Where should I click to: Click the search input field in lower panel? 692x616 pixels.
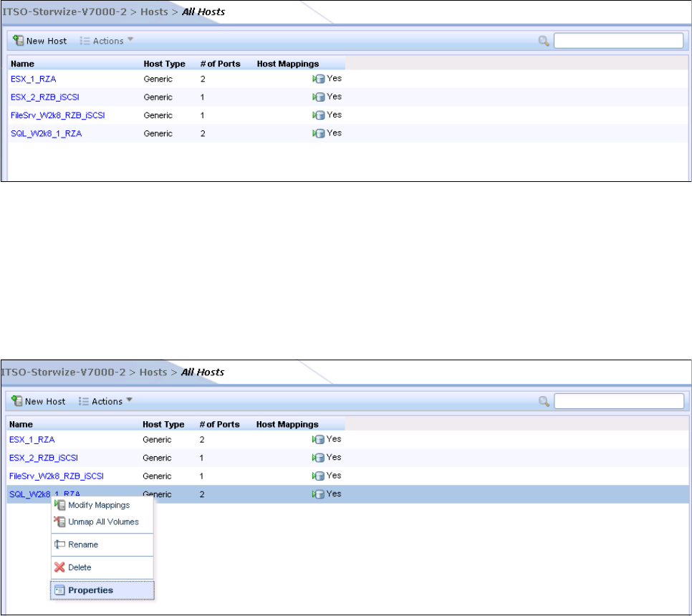pos(618,401)
